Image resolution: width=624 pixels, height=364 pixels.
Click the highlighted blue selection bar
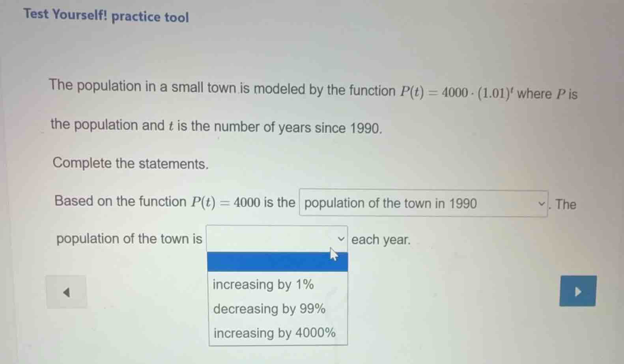(277, 261)
